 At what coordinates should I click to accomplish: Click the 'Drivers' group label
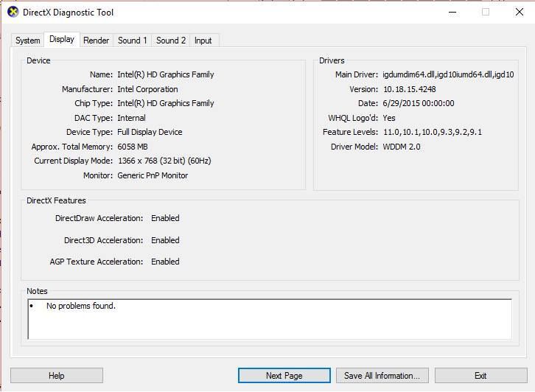(332, 60)
